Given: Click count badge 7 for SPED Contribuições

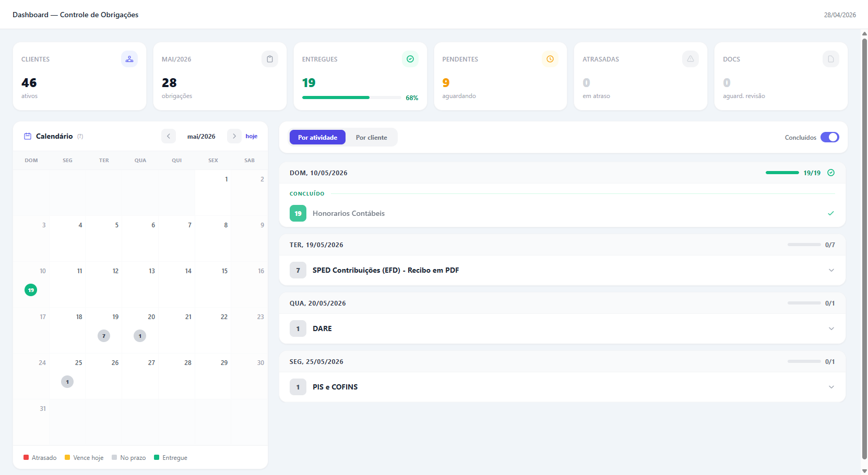Looking at the screenshot, I should (298, 270).
